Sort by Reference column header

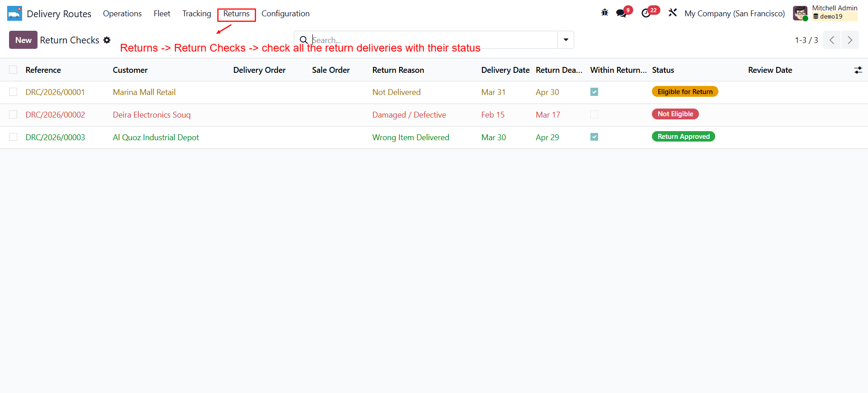(x=43, y=70)
